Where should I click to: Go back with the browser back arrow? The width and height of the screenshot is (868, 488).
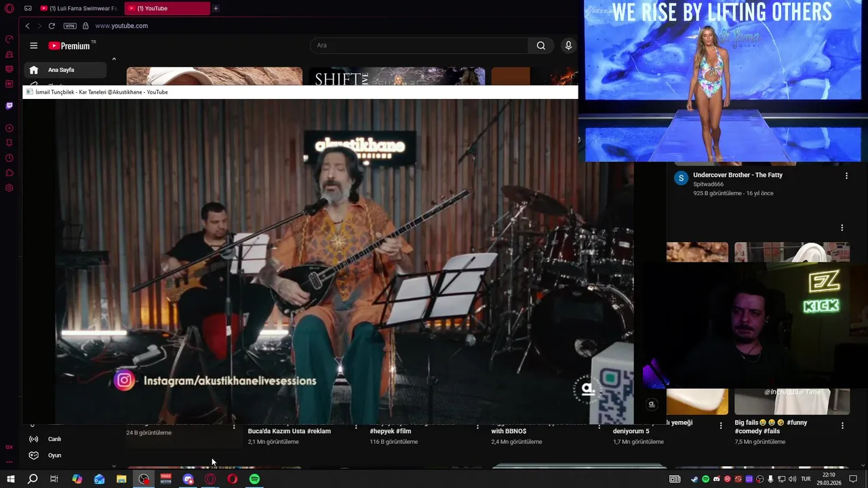(27, 26)
